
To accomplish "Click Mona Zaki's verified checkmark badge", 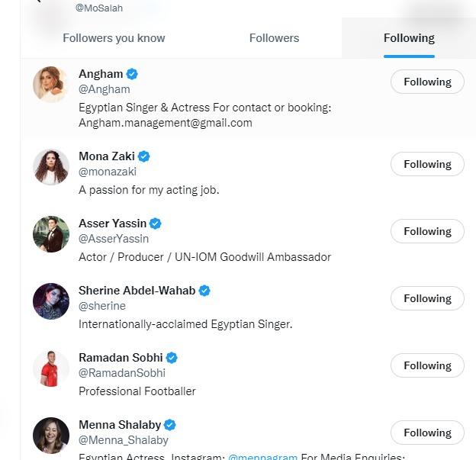I will [144, 156].
